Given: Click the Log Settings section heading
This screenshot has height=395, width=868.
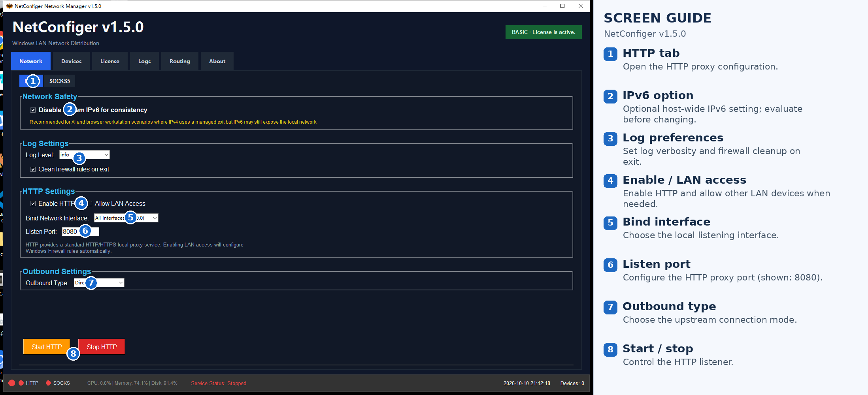Looking at the screenshot, I should click(45, 143).
